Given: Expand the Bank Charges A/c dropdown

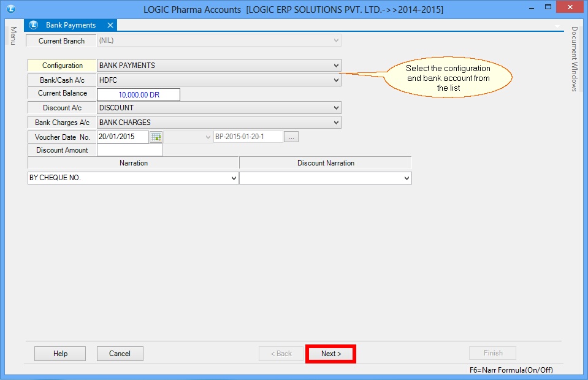Looking at the screenshot, I should click(336, 123).
